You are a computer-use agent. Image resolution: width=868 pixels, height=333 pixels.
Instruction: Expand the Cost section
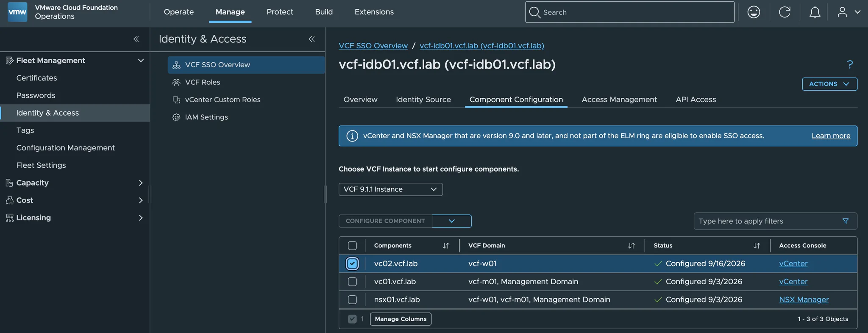[141, 200]
